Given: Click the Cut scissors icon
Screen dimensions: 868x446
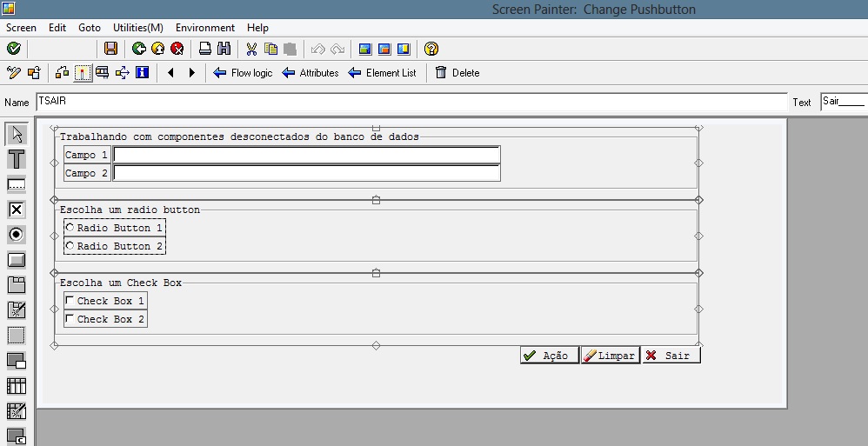Looking at the screenshot, I should tap(251, 49).
